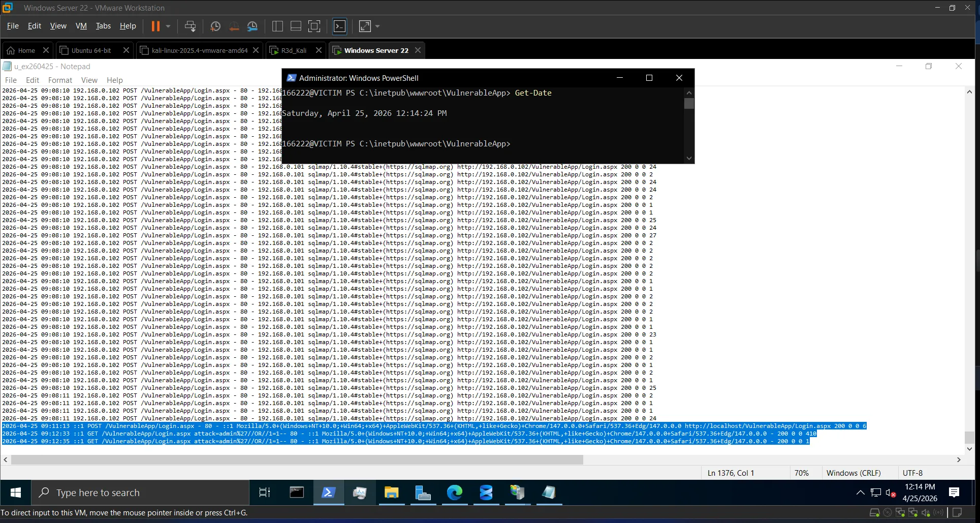980x523 pixels.
Task: Click Notepad vertical scrollbar up arrow
Action: coord(969,92)
